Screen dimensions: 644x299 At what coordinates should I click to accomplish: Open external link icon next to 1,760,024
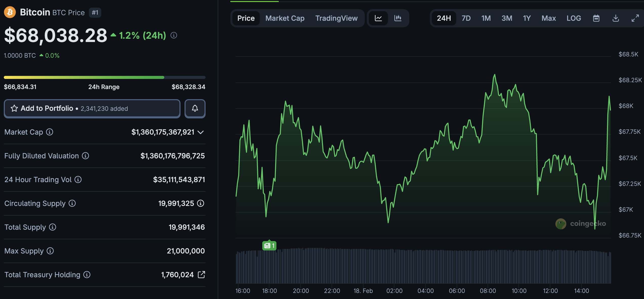201,275
